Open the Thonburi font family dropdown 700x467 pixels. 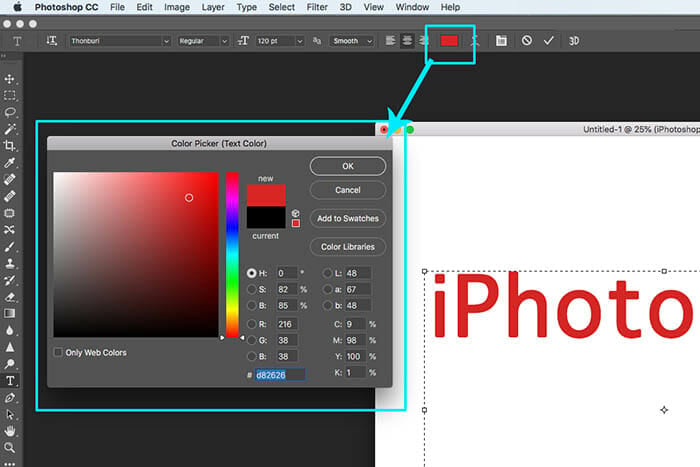click(x=120, y=41)
